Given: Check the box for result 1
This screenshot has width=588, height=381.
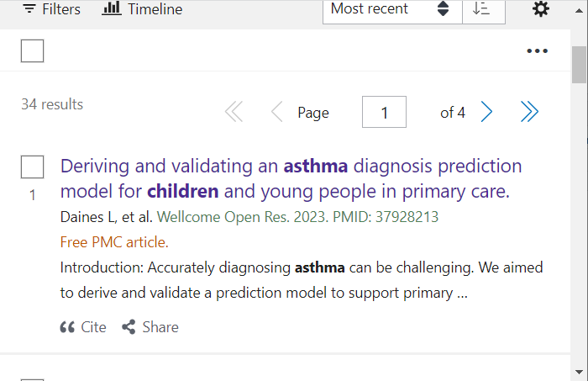Looking at the screenshot, I should click(32, 167).
